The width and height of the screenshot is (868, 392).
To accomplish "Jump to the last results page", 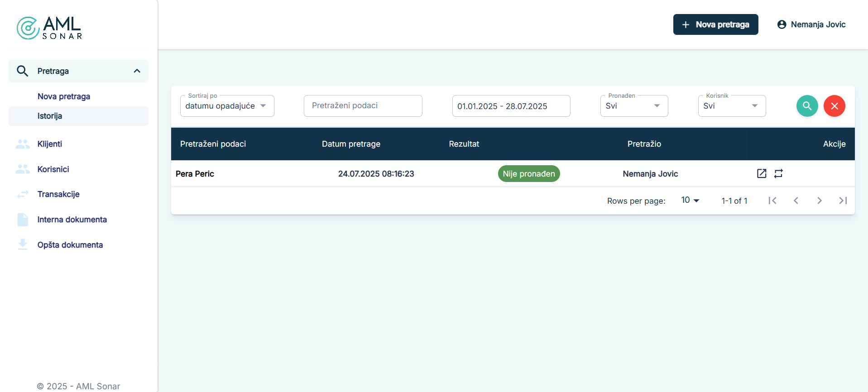I will (843, 201).
